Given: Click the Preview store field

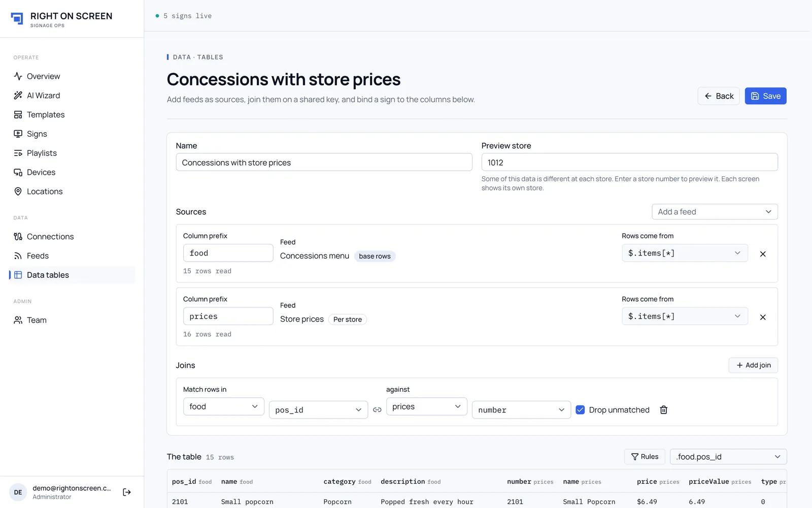Looking at the screenshot, I should (629, 162).
